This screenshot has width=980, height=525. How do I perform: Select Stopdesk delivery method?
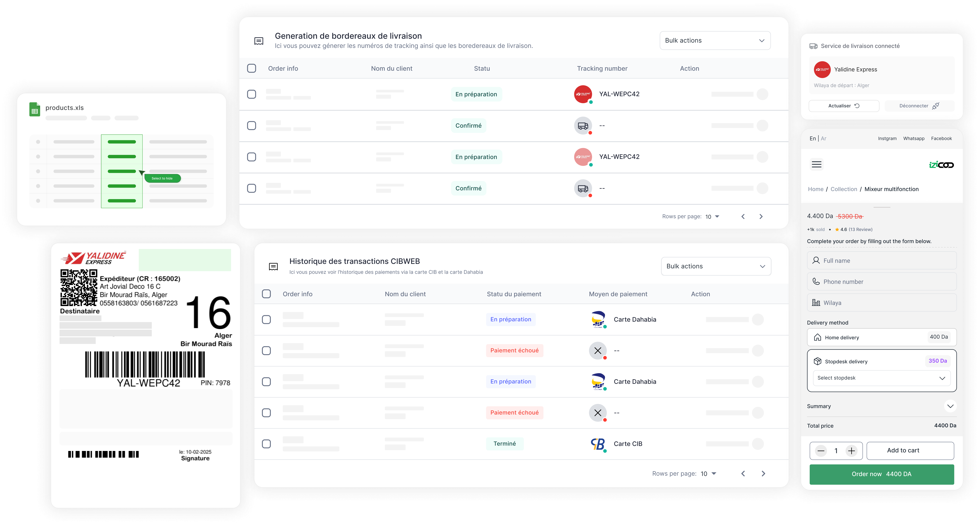(x=881, y=361)
